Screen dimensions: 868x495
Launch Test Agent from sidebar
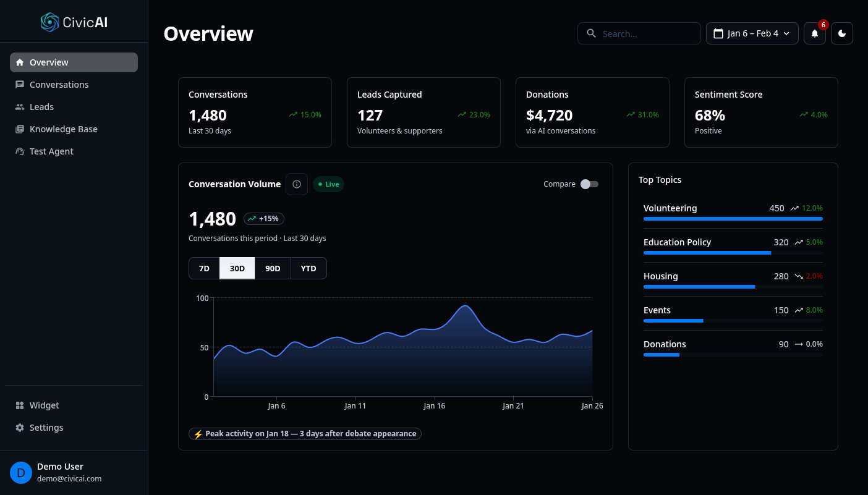[x=51, y=151]
